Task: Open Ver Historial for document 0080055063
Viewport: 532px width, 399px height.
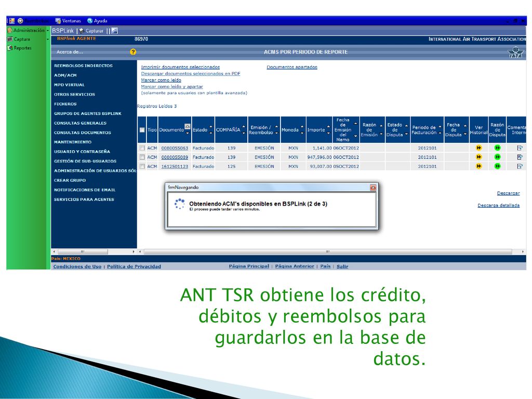Action: point(478,148)
